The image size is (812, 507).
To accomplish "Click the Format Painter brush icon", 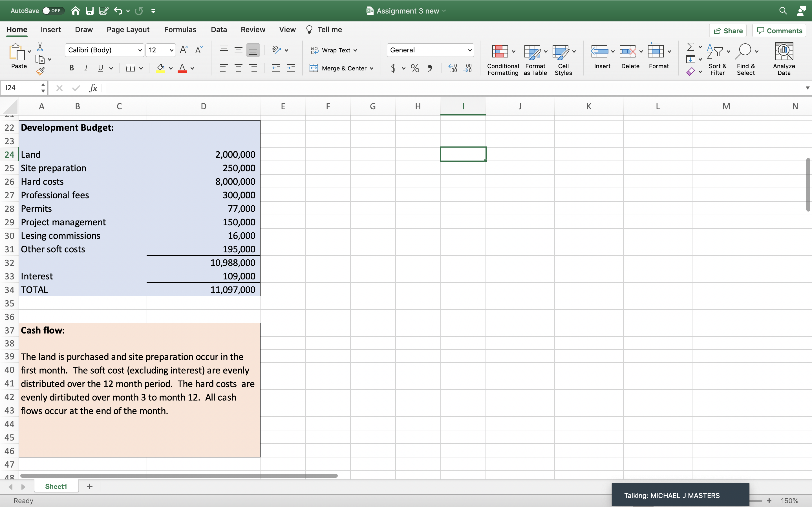I will [40, 71].
